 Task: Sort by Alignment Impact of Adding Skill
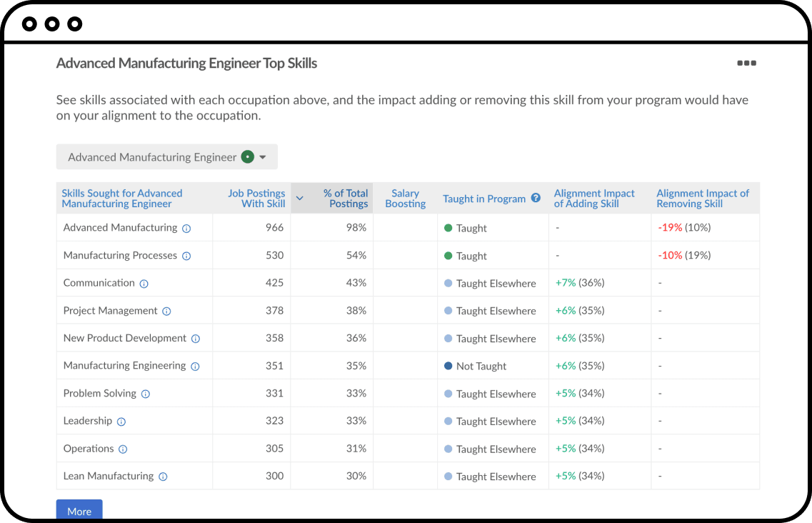click(x=594, y=199)
